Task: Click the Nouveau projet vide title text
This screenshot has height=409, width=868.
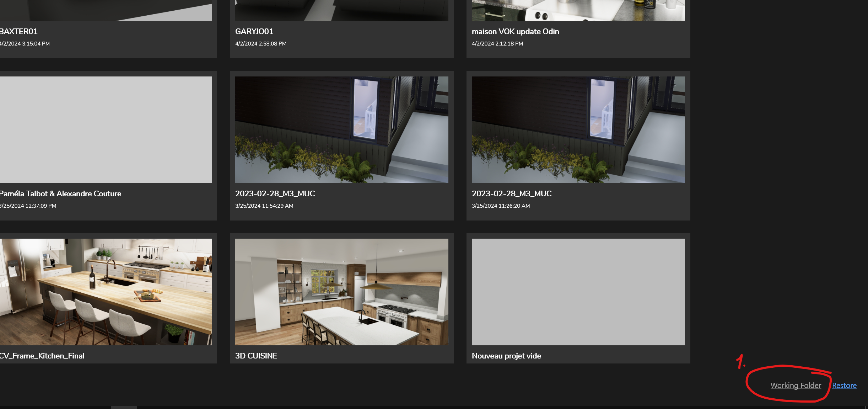Action: pyautogui.click(x=506, y=356)
